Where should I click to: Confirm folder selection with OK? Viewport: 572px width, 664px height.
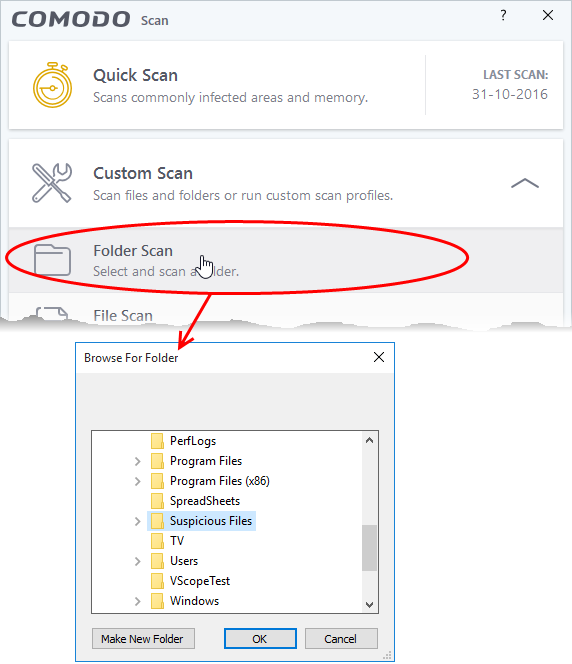click(x=260, y=639)
